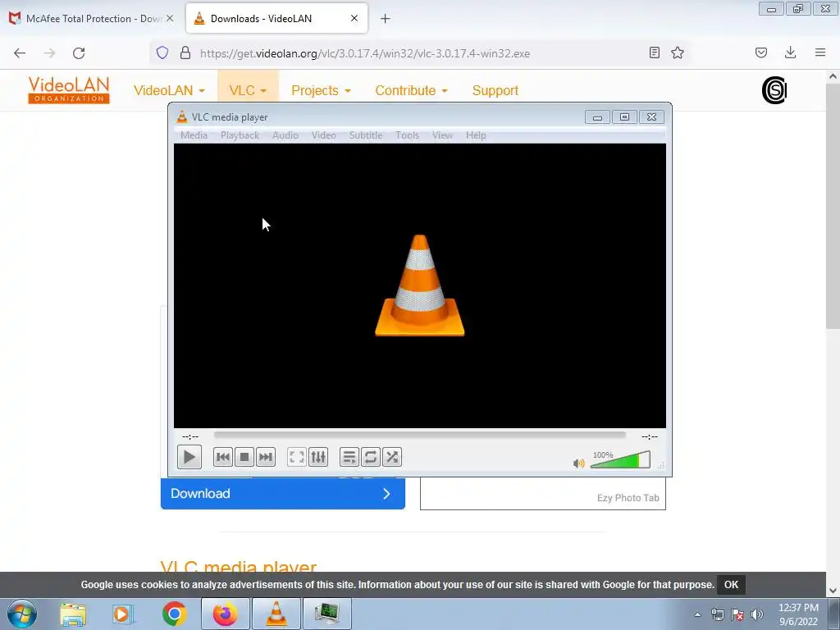Image resolution: width=840 pixels, height=630 pixels.
Task: Open the Windows Start menu
Action: pos(22,614)
